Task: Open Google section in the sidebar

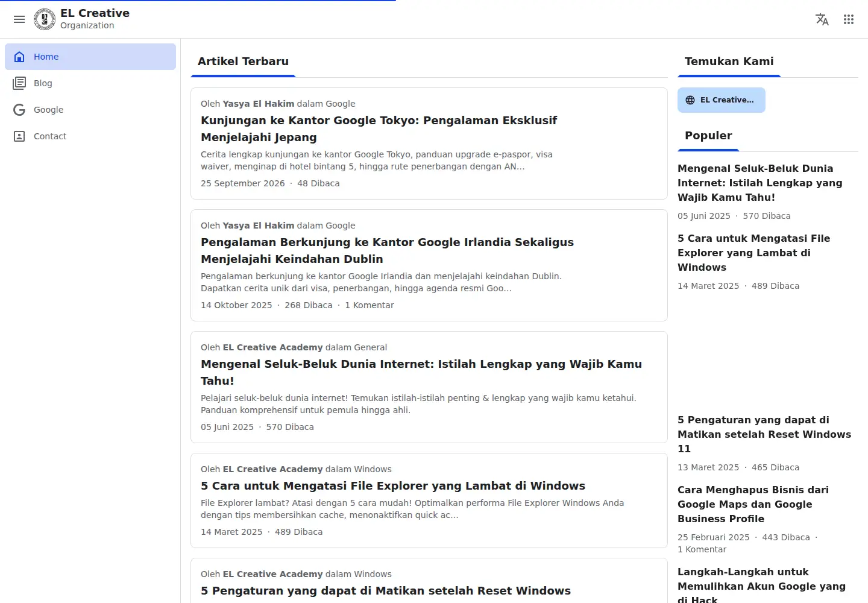Action: pyautogui.click(x=90, y=110)
